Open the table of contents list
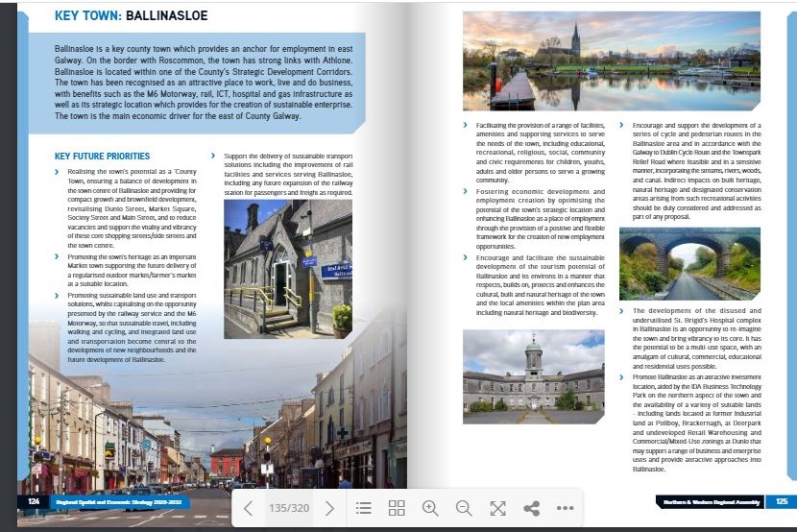This screenshot has height=532, width=797. point(363,508)
